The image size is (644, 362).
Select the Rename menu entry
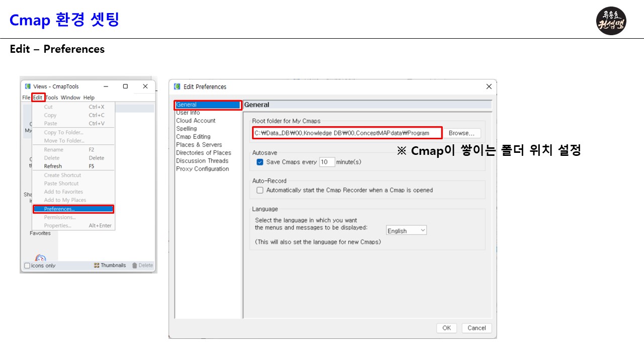[73, 149]
